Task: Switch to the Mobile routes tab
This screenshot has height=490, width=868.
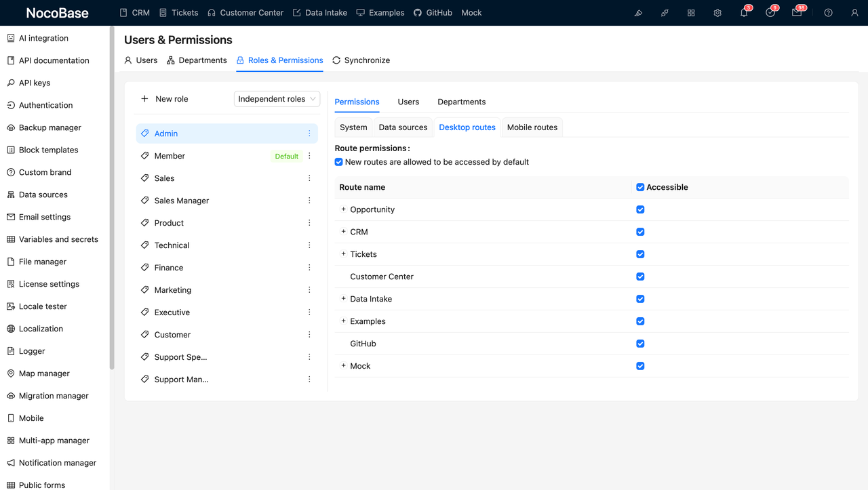Action: coord(532,127)
